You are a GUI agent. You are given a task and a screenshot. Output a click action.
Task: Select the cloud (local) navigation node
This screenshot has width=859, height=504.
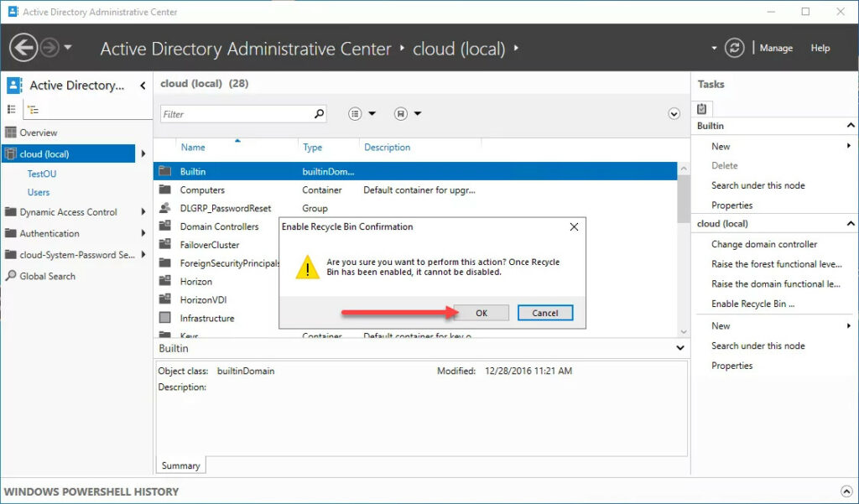(x=69, y=154)
